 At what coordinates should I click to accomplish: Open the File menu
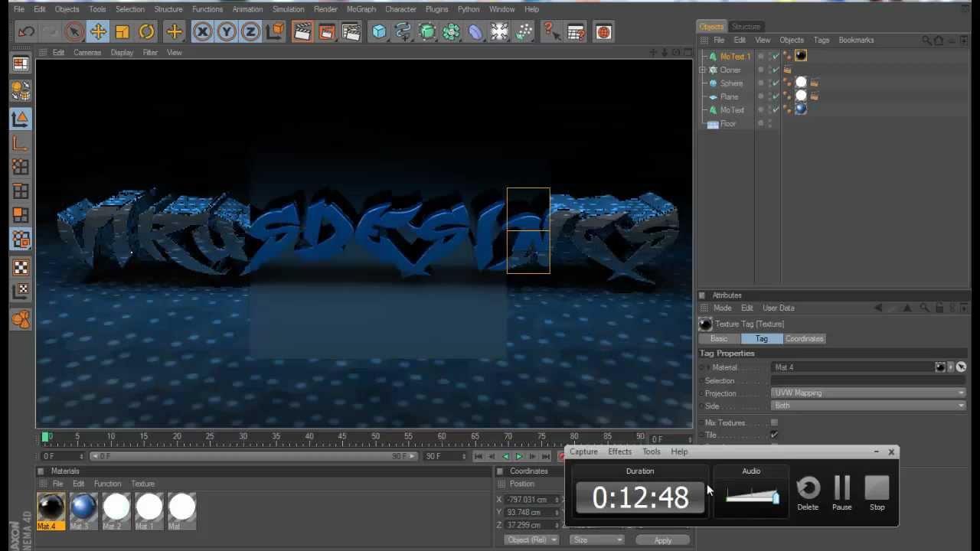coord(19,9)
